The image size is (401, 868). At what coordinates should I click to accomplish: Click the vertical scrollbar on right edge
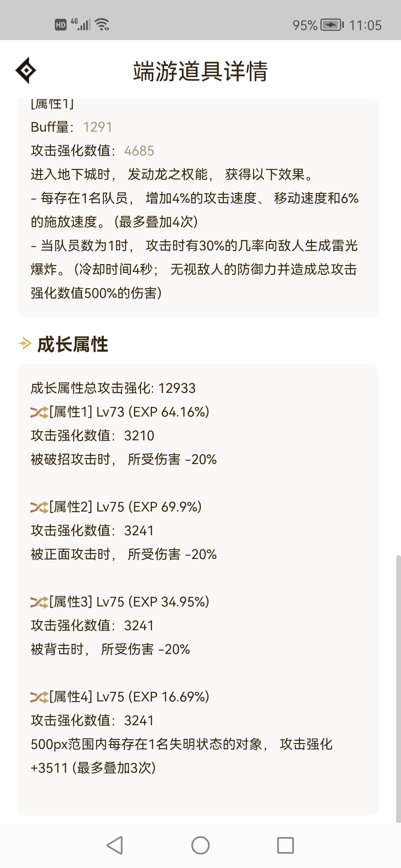pyautogui.click(x=398, y=689)
